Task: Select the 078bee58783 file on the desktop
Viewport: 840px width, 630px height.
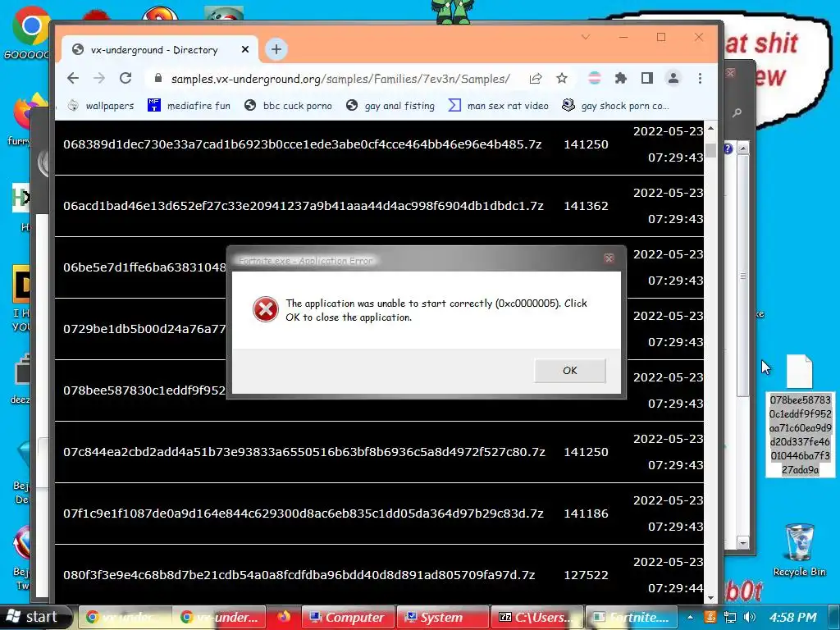Action: pyautogui.click(x=799, y=415)
